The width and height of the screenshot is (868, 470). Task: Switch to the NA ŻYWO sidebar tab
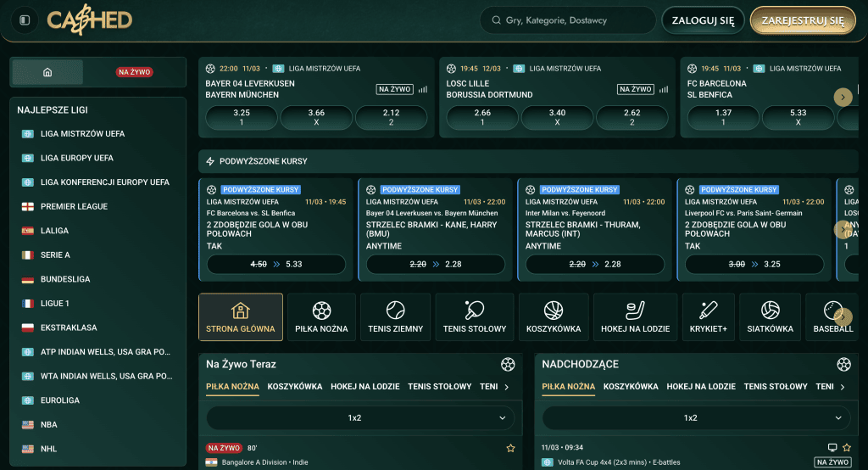tap(135, 72)
